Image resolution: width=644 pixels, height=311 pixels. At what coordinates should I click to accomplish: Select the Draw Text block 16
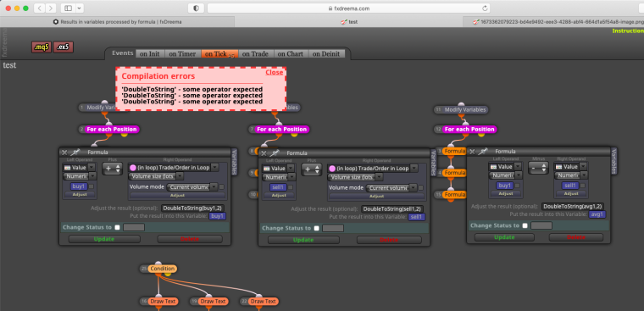pyautogui.click(x=163, y=301)
